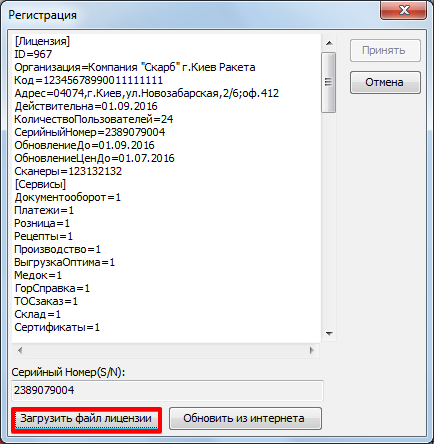
Task: Click the vertical scrollbar thumb
Action: click(x=329, y=82)
